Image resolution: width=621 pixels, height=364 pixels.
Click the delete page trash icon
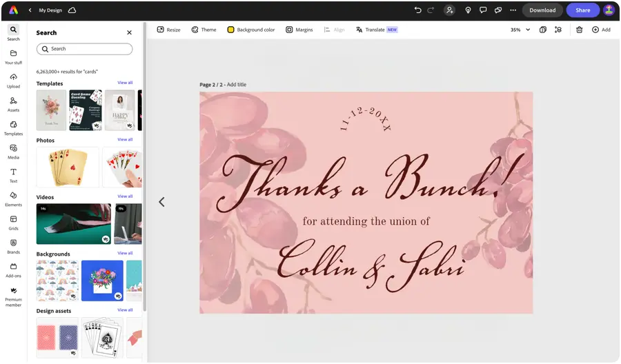click(x=579, y=30)
